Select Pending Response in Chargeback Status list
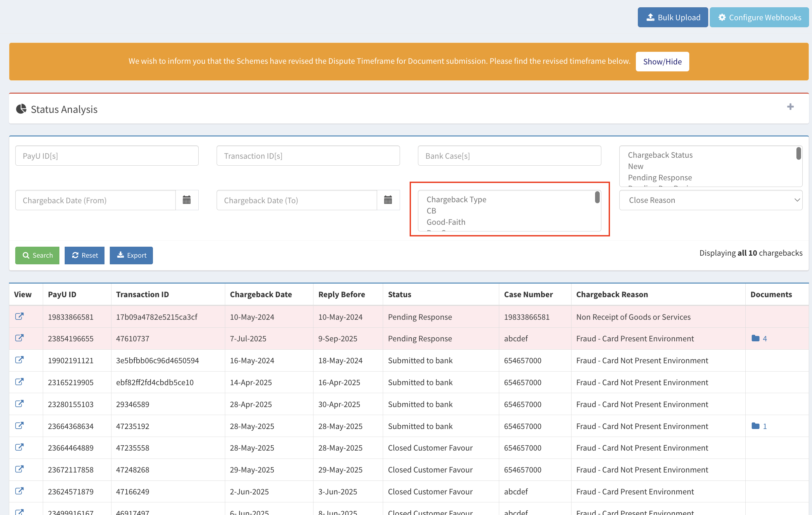Image resolution: width=812 pixels, height=515 pixels. click(659, 178)
